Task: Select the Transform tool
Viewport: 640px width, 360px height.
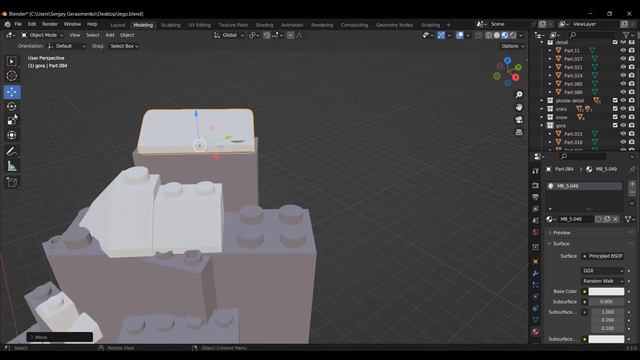Action: point(12,135)
